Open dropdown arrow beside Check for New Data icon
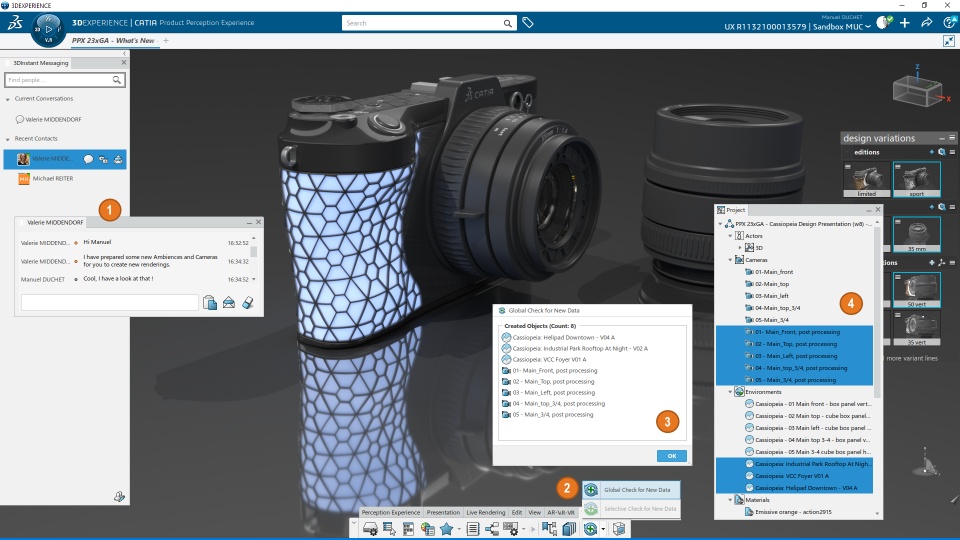 click(x=603, y=529)
